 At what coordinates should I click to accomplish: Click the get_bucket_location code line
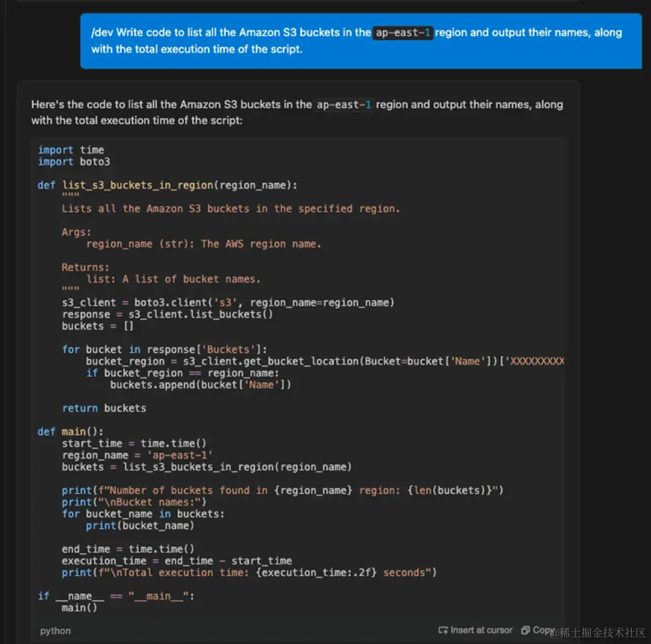(325, 361)
